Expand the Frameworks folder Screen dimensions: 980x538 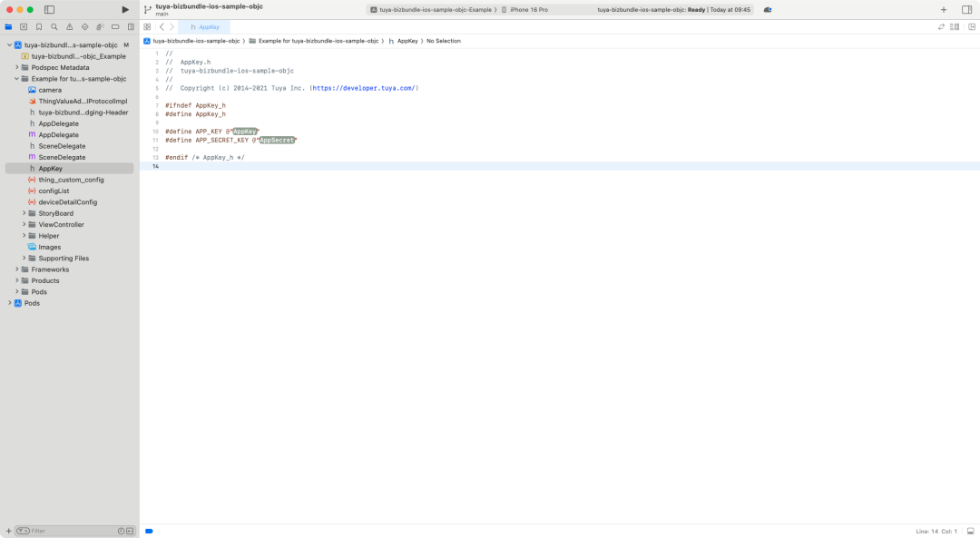[x=17, y=269]
